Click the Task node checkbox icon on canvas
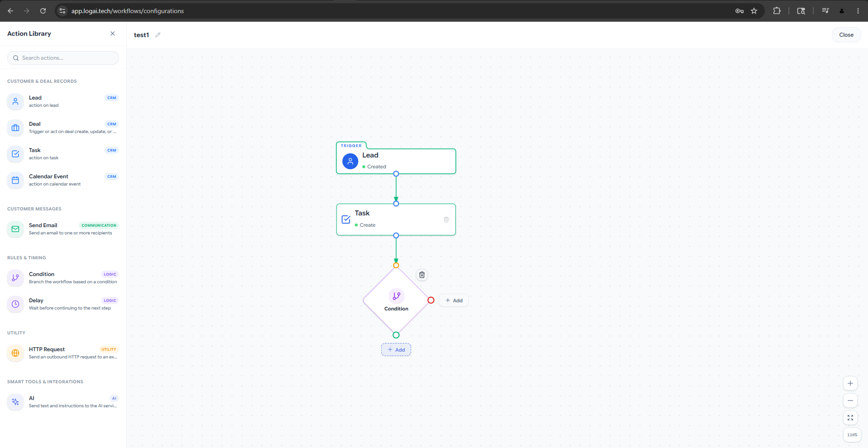 (x=346, y=219)
